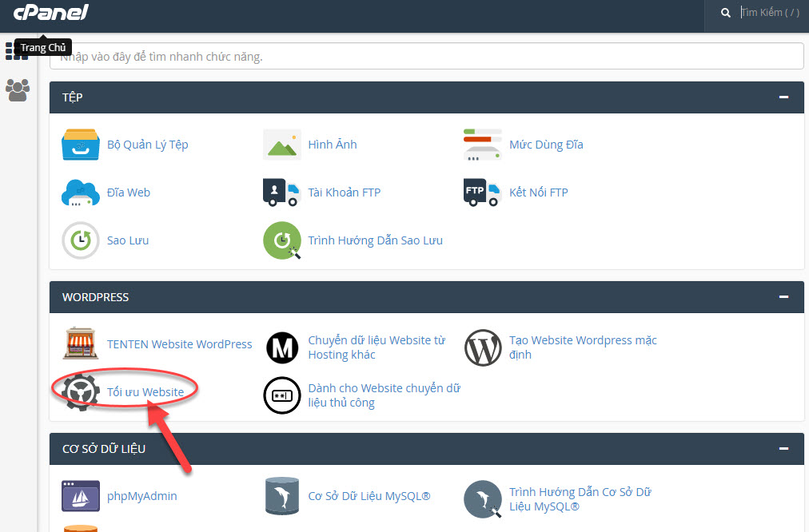Click the black M migration icon
Screen dimensions: 809x532
pyautogui.click(x=282, y=347)
